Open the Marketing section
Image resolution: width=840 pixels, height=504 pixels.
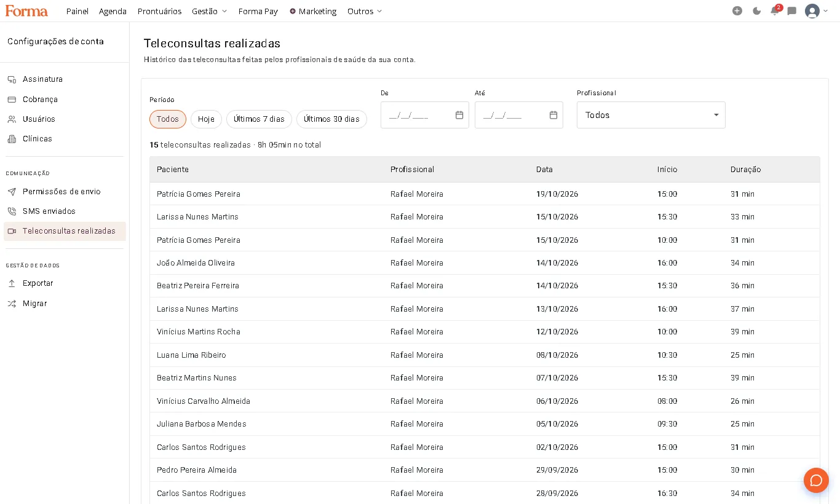click(x=313, y=11)
